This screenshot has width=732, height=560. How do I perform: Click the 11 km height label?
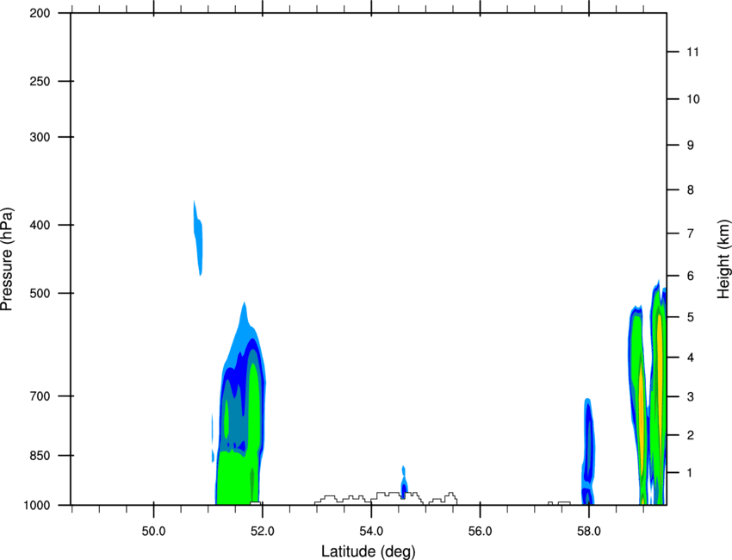692,52
